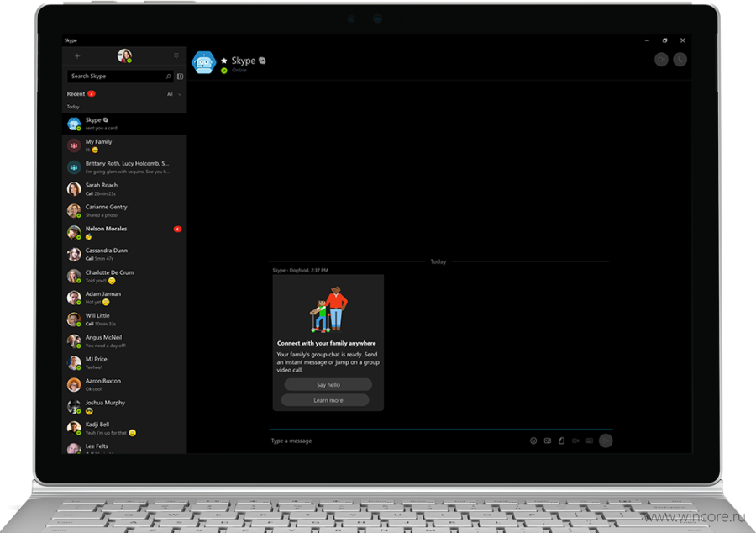Viewport: 756px width, 533px height.
Task: Open Aaron Buxton's chat
Action: click(x=124, y=384)
